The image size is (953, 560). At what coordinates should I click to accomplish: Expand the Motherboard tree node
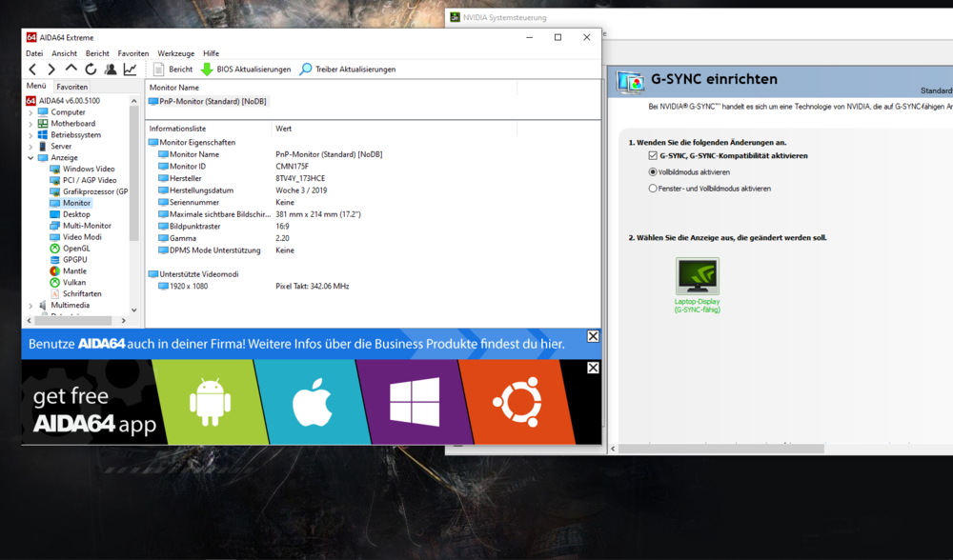(x=30, y=124)
